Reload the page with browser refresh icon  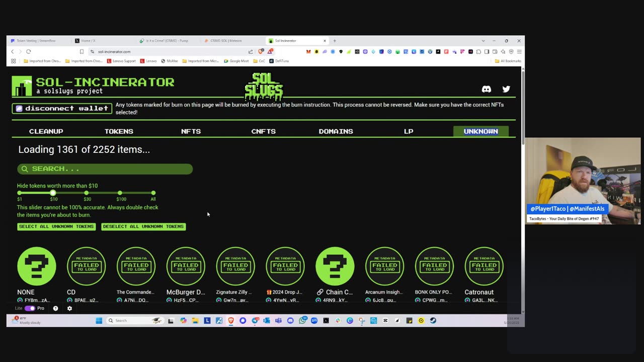point(29,51)
